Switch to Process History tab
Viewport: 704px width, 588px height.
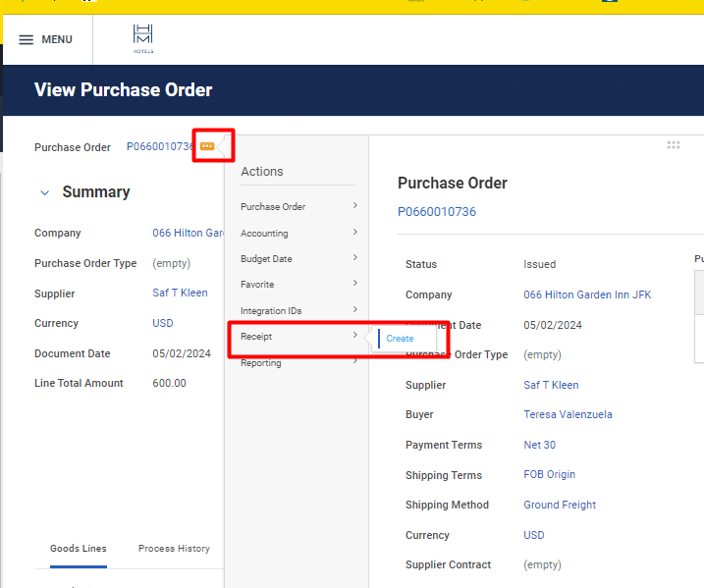pyautogui.click(x=174, y=549)
